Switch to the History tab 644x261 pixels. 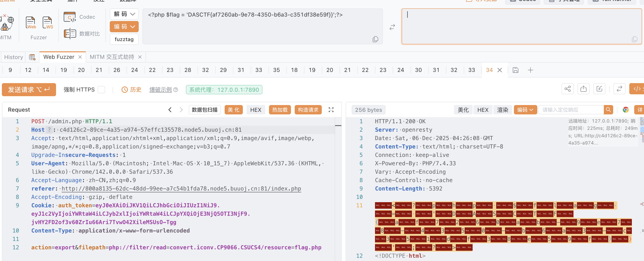14,57
